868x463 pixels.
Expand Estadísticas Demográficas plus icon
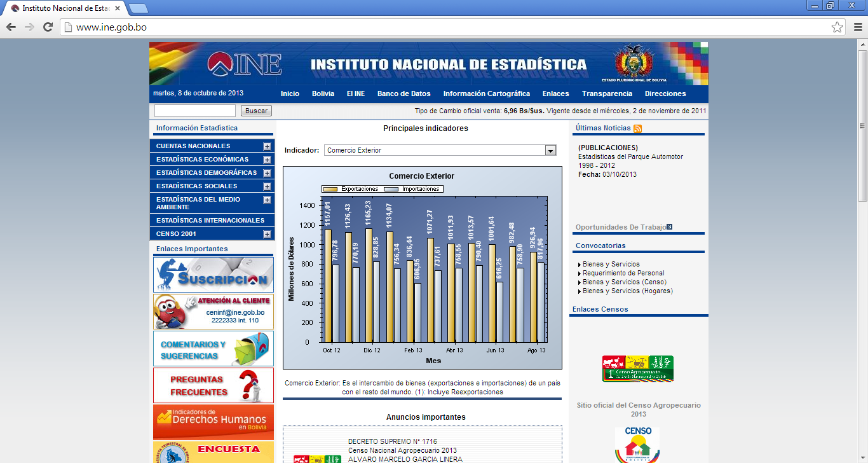click(x=267, y=173)
